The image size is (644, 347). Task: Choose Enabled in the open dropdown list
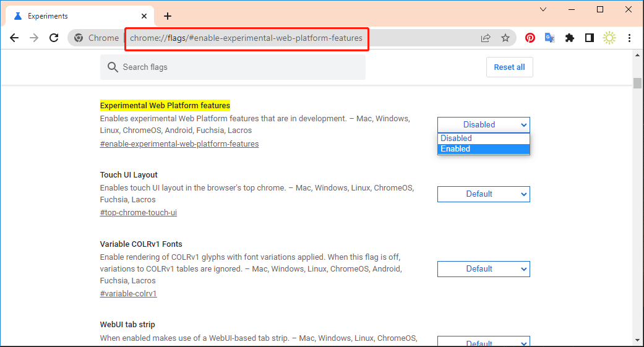pyautogui.click(x=483, y=149)
